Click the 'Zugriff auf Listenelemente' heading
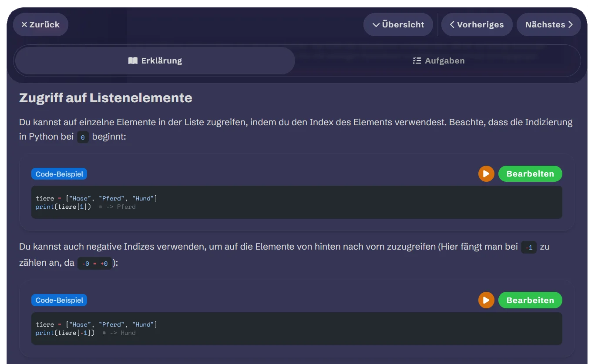595x364 pixels. 106,98
